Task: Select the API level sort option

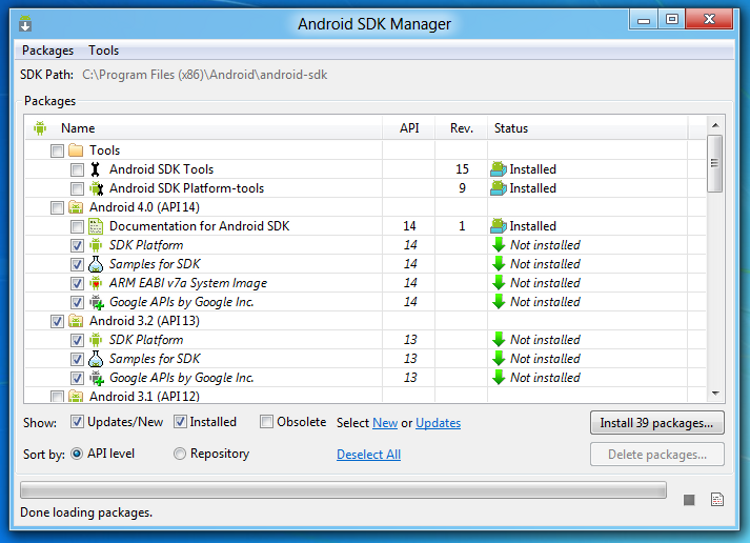Action: pos(77,453)
